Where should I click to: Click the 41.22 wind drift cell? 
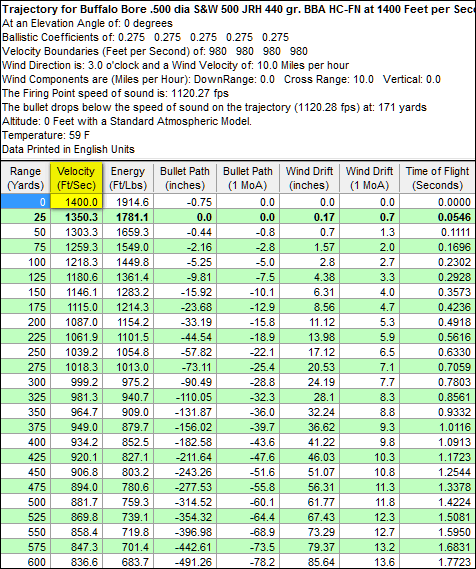pyautogui.click(x=309, y=442)
